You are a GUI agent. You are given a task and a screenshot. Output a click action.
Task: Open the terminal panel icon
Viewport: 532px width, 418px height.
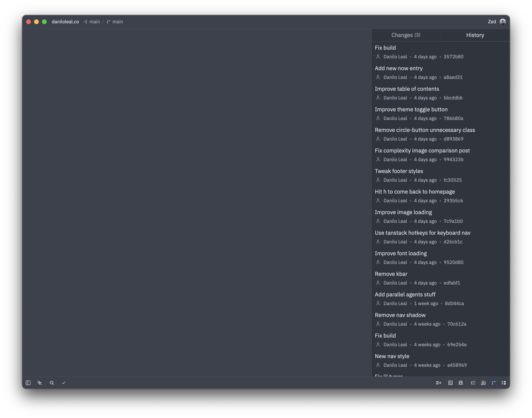tap(450, 383)
